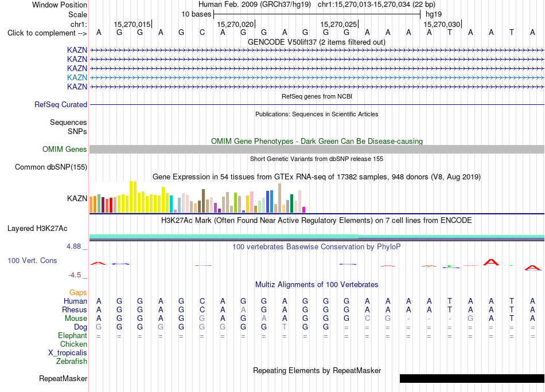Click the T base in the Dog row
Screen dimensions: 545x392
pos(285,327)
